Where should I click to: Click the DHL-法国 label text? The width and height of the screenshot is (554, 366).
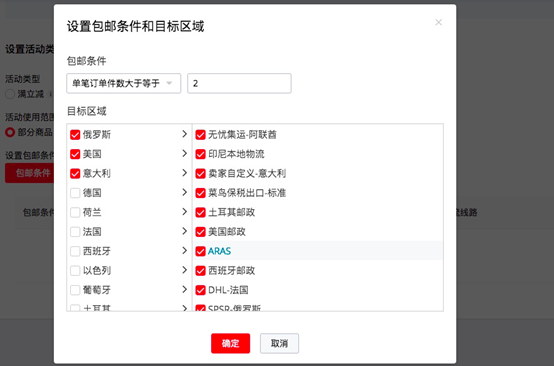(228, 290)
